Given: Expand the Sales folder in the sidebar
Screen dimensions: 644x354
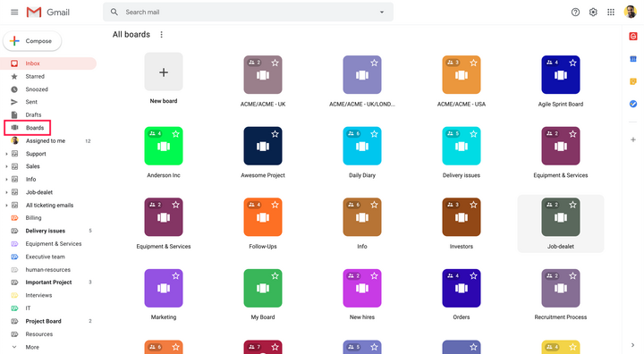Looking at the screenshot, I should (x=6, y=166).
